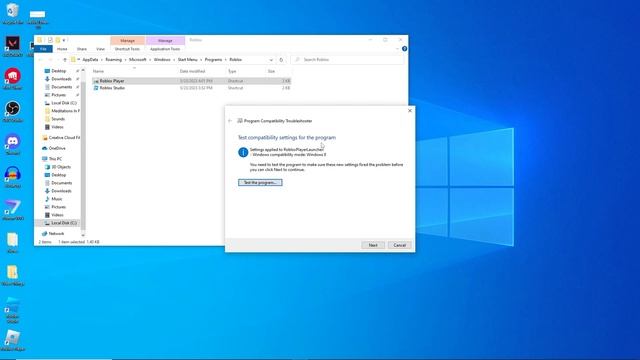Screen dimensions: 640x360
Task: Switch to the View ribbon tab
Action: click(100, 49)
